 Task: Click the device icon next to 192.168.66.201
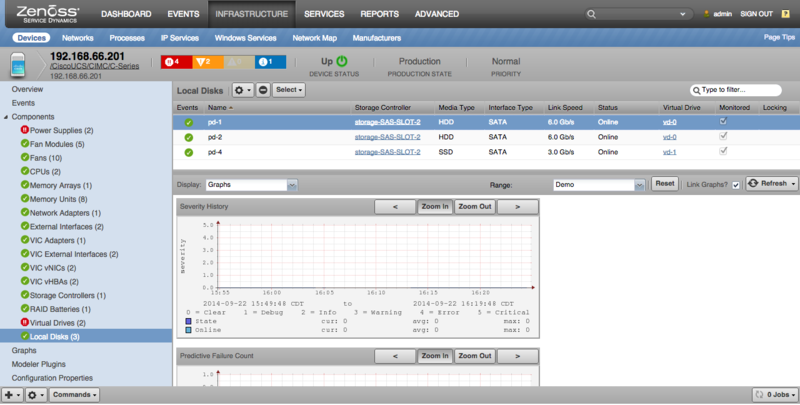pos(18,65)
